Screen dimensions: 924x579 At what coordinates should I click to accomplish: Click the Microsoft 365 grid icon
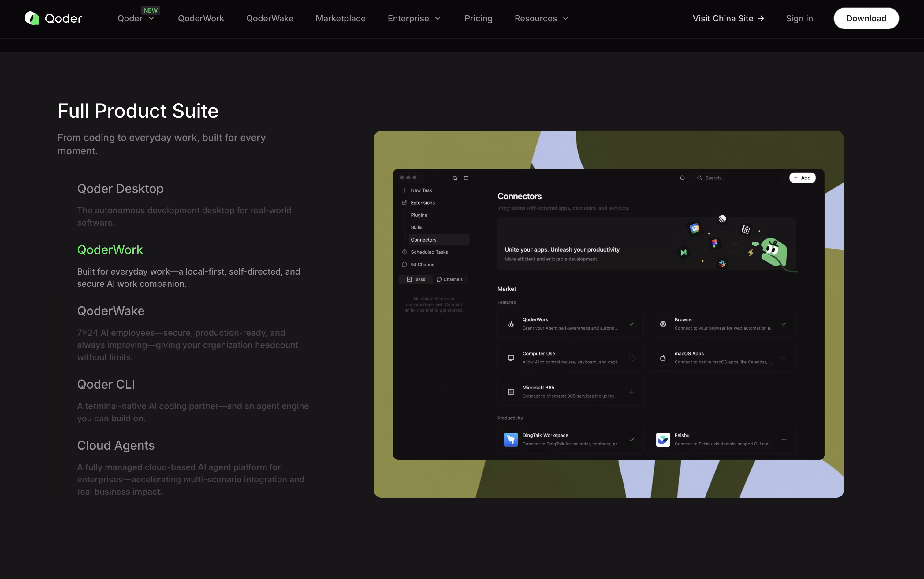511,392
